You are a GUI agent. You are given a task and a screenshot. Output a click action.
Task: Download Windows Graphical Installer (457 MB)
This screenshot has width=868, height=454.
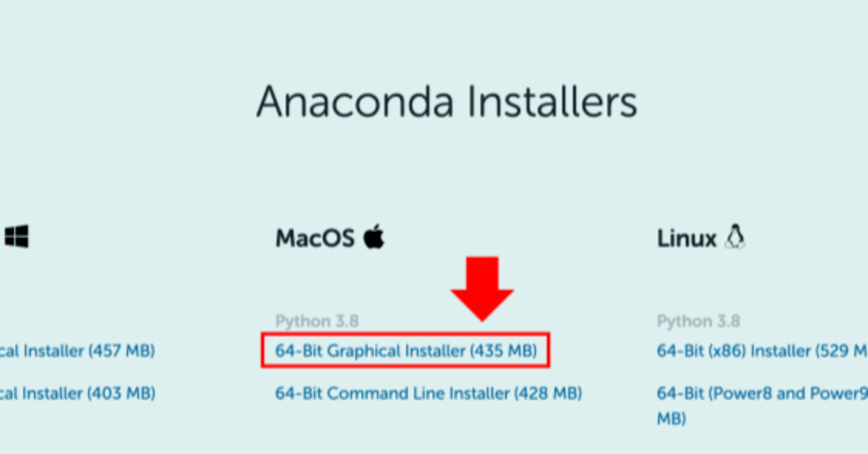78,351
